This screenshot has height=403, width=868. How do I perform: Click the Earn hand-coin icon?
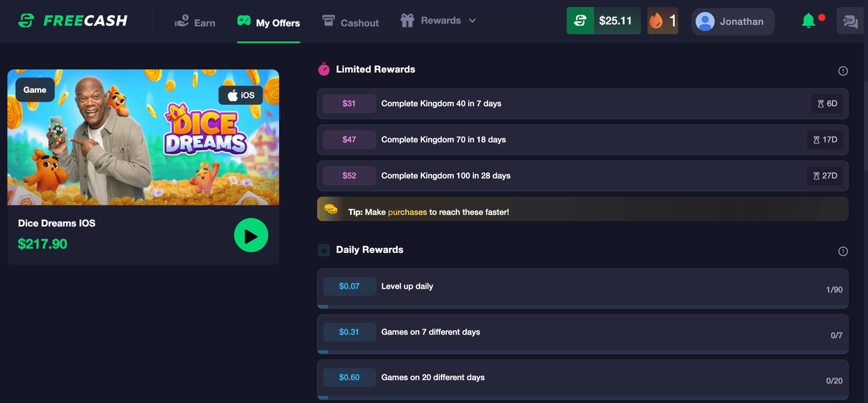point(182,22)
